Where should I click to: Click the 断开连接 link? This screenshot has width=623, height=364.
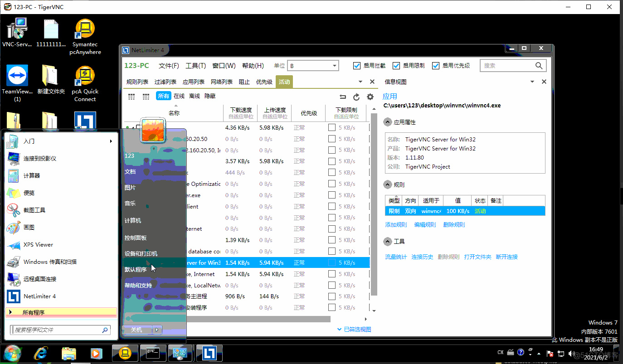pyautogui.click(x=506, y=257)
